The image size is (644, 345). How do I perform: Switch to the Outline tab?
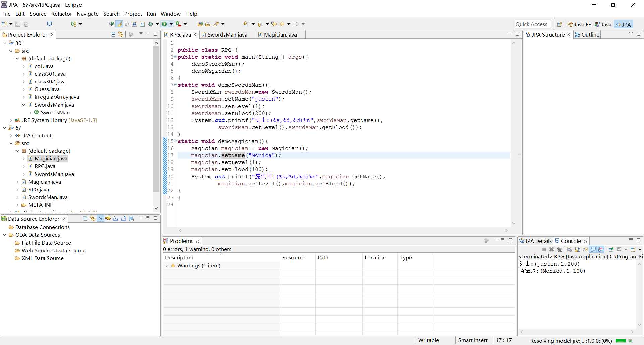pyautogui.click(x=587, y=34)
